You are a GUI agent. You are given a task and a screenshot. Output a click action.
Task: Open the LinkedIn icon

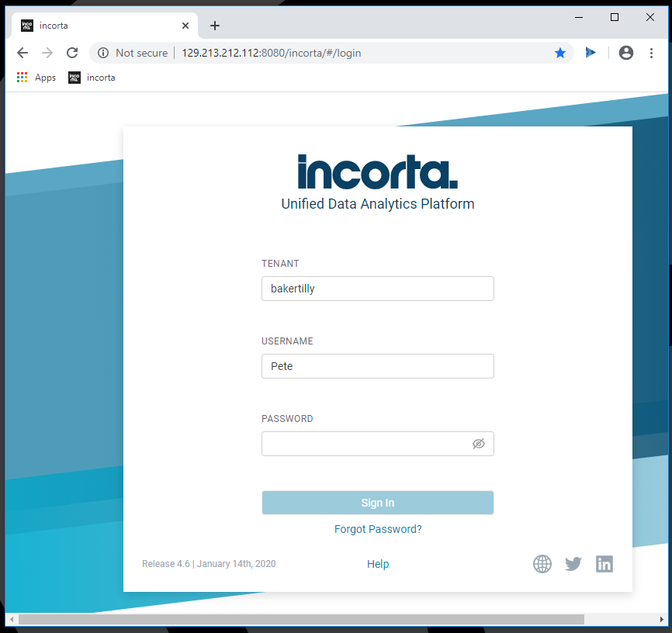tap(604, 563)
